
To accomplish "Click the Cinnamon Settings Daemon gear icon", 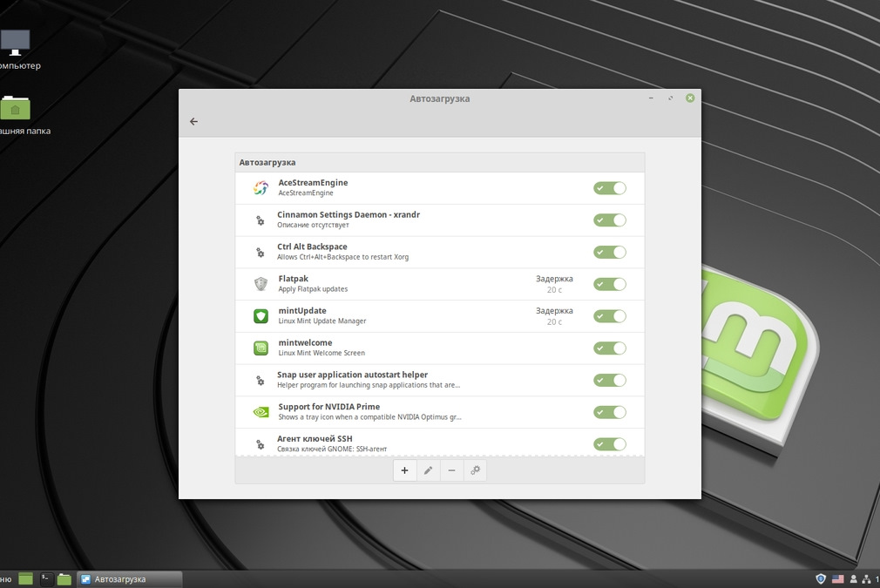I will pyautogui.click(x=260, y=220).
